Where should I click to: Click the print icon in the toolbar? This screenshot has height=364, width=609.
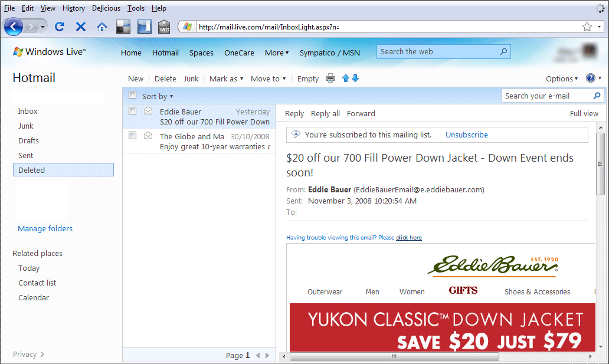pyautogui.click(x=330, y=78)
